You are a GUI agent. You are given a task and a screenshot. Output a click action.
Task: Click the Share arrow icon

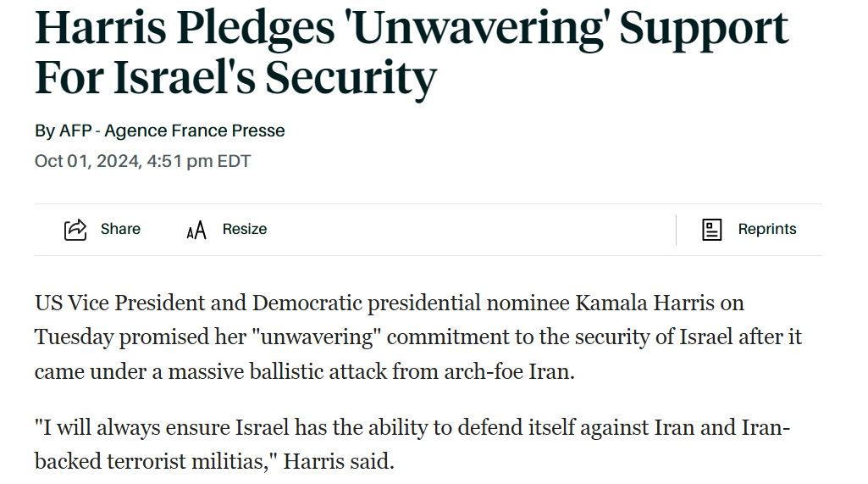[75, 230]
